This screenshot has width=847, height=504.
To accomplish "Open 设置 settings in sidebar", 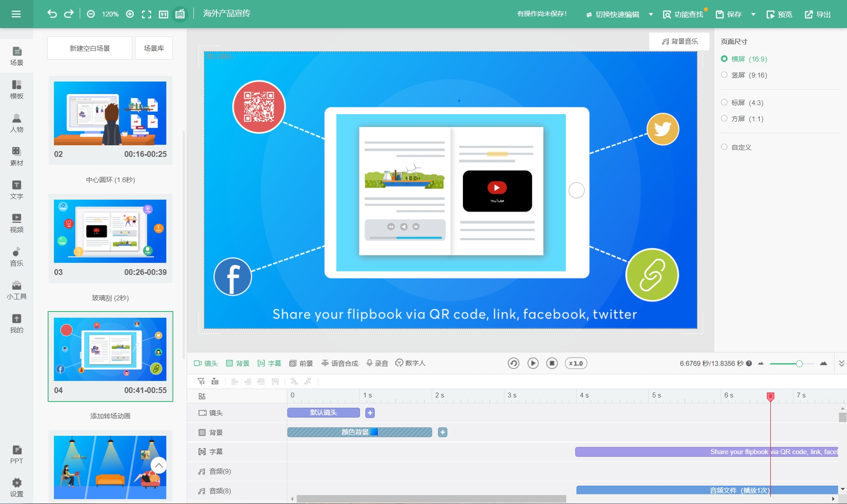I will [x=16, y=488].
